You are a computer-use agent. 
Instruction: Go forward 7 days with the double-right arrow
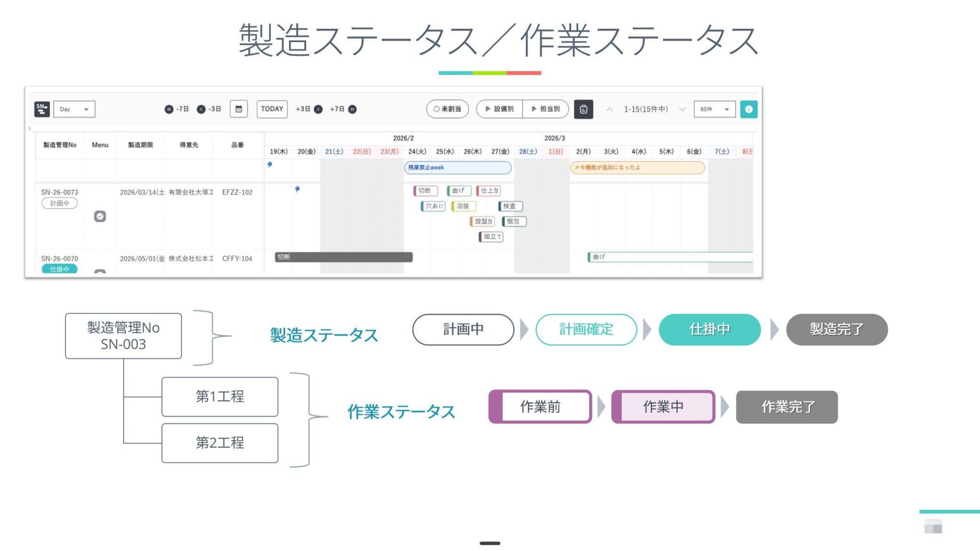click(352, 109)
